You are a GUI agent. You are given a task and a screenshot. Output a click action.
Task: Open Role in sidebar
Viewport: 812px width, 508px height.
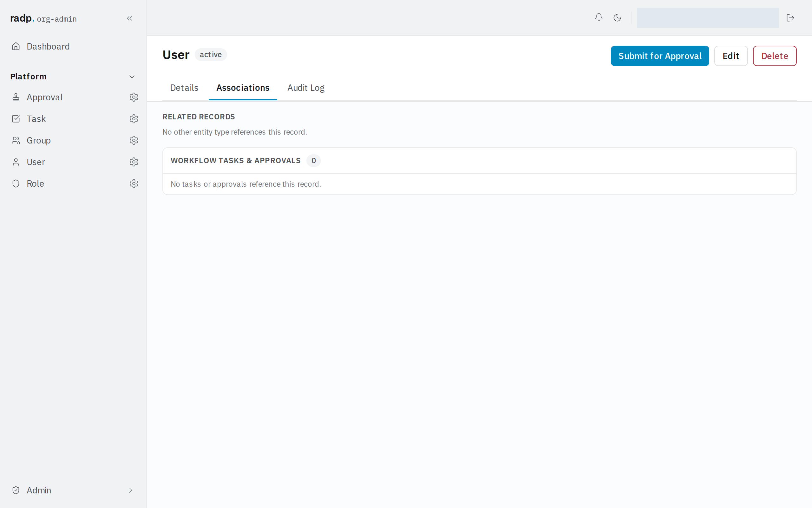(x=35, y=184)
